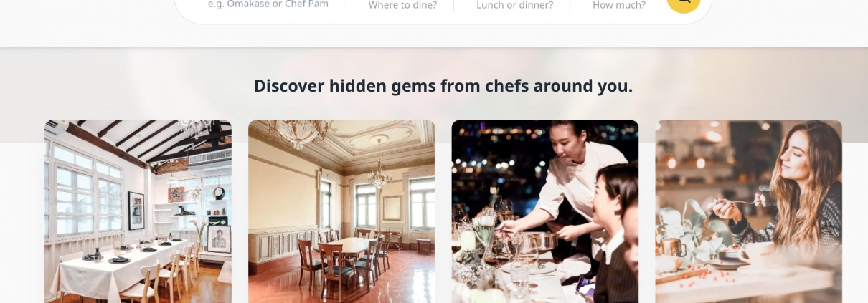Open the 'How much?' price dropdown

point(618,5)
